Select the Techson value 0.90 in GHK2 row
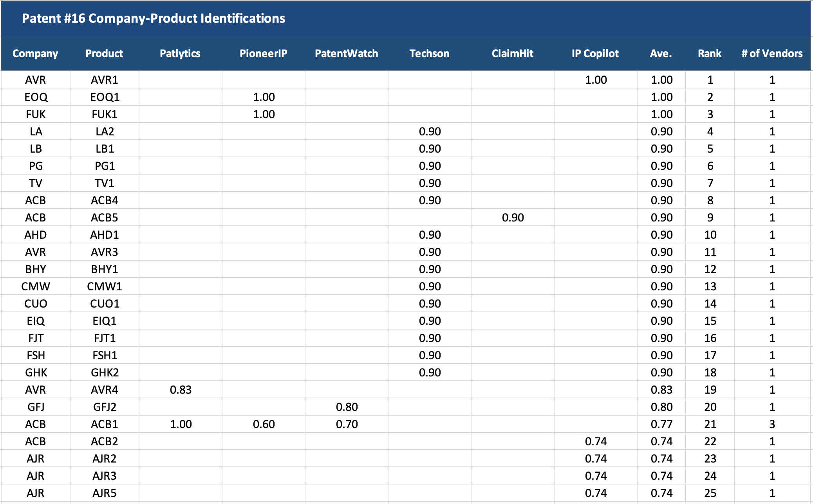The image size is (813, 504). coord(430,373)
